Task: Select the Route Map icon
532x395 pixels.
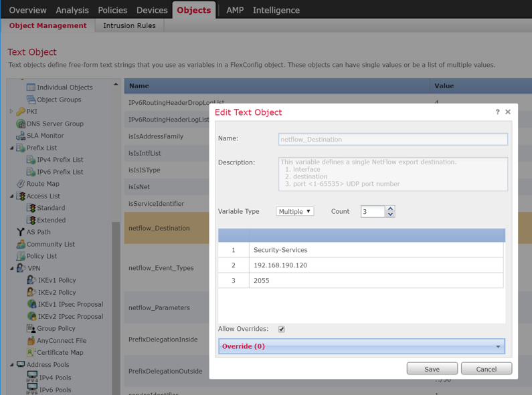Action: coord(21,184)
